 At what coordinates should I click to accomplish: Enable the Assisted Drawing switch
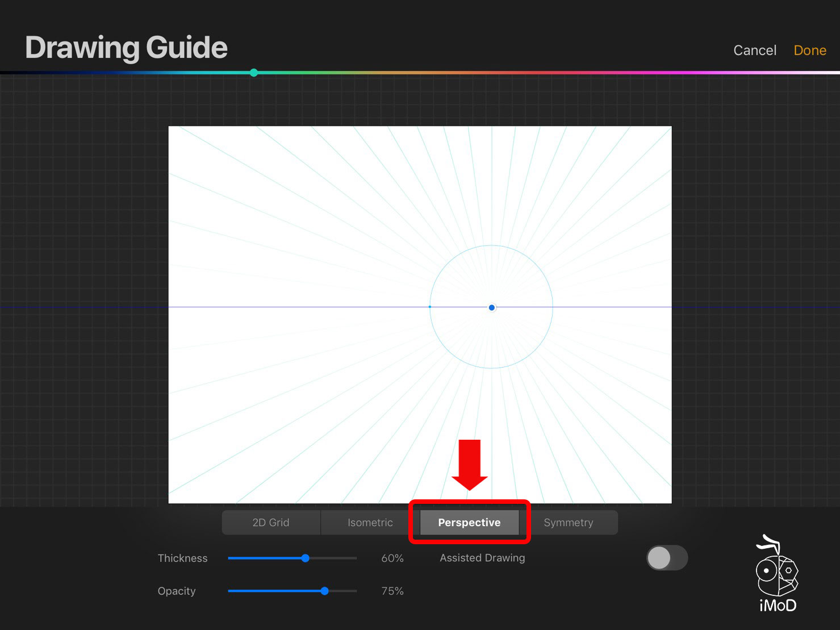tap(667, 558)
